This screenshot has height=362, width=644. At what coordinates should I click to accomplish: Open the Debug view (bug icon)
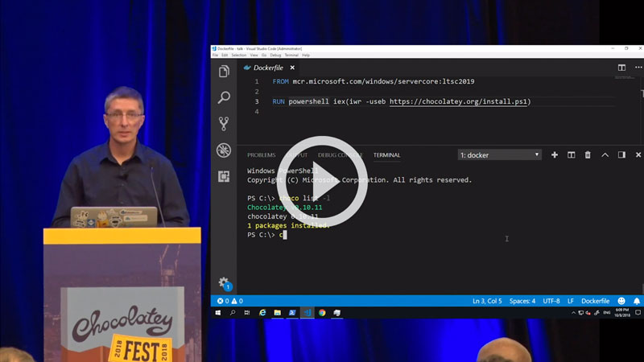[224, 150]
